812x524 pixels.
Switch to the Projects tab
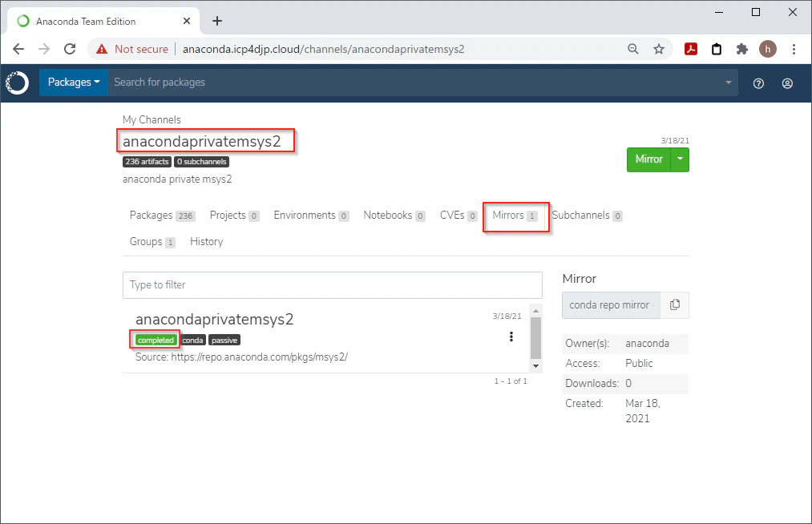(x=234, y=216)
